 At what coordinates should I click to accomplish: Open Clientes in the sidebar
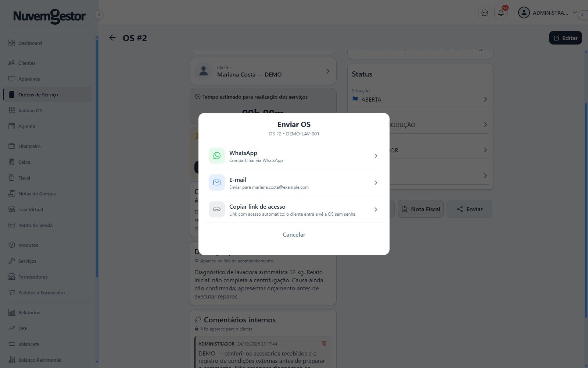(x=47, y=63)
